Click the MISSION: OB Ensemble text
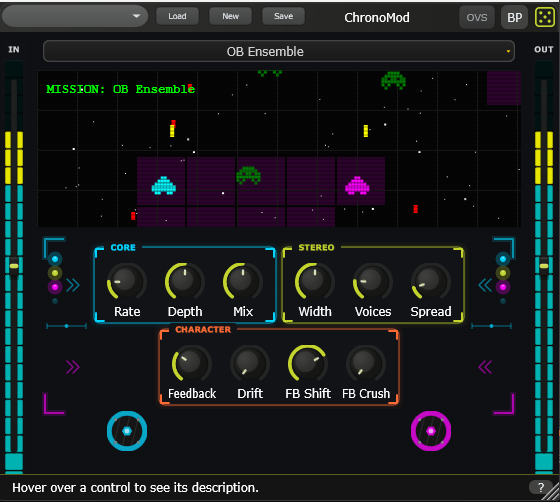Image resolution: width=560 pixels, height=502 pixels. [x=121, y=89]
